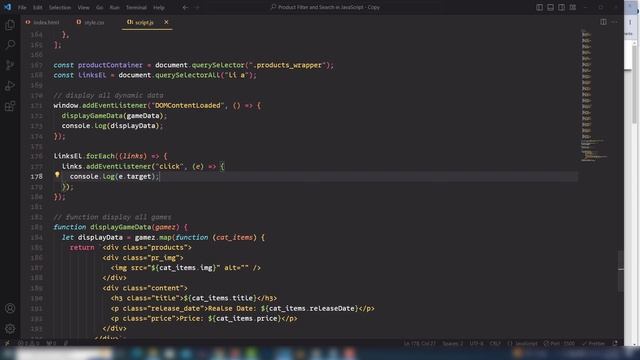
Task: Open the Explorer view in activity bar
Action: [10, 25]
